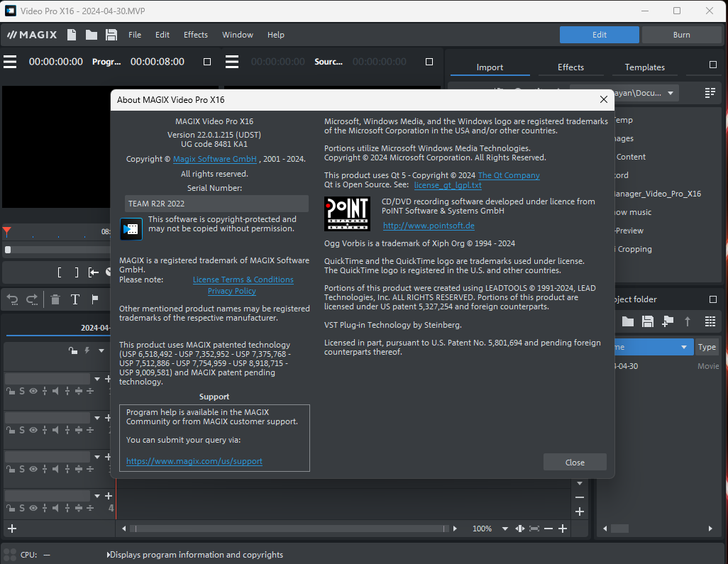Open the source monitor hamburger menu
This screenshot has width=728, height=564.
(x=232, y=62)
